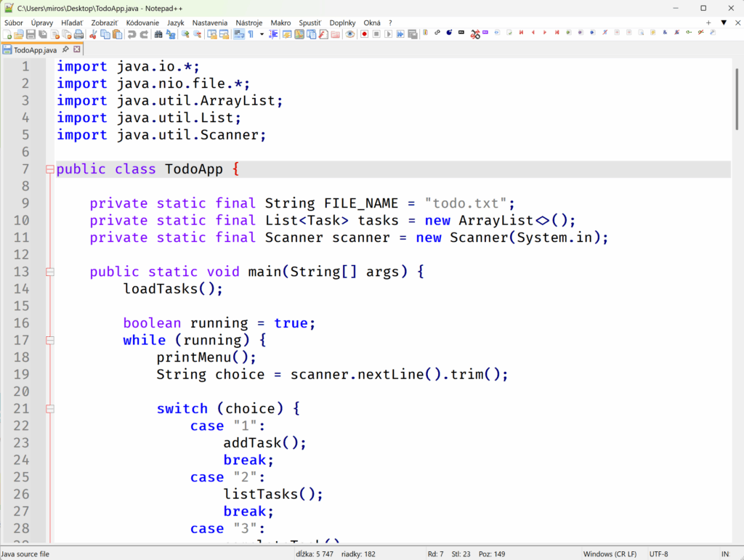This screenshot has width=744, height=560.
Task: Click the Zoom Out magnifier icon
Action: pos(198,34)
